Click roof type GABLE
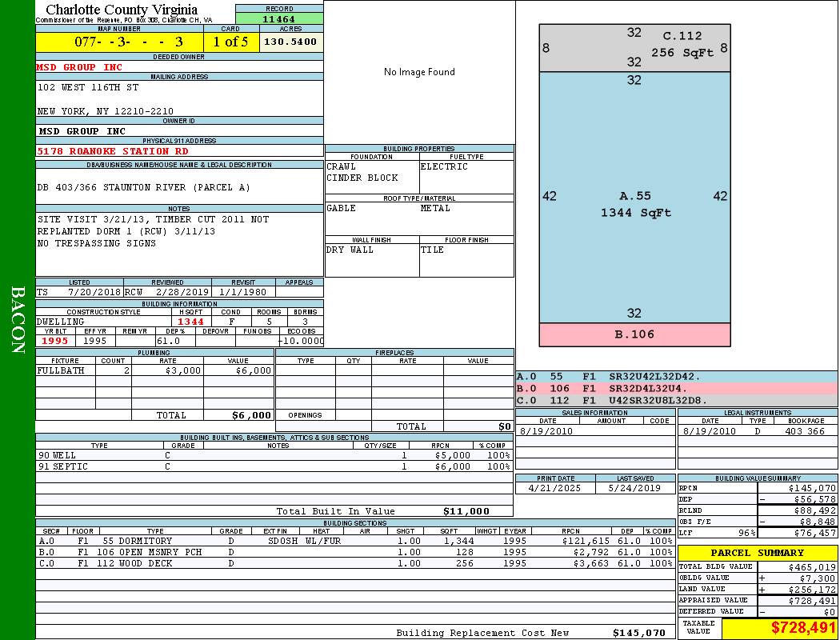The image size is (840, 640). coord(342,208)
